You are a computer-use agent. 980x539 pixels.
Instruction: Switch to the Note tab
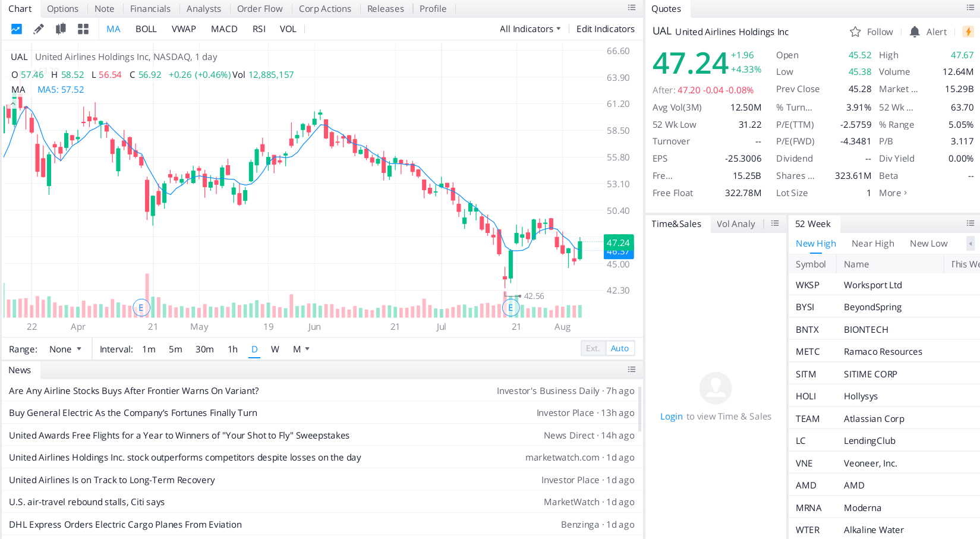(x=104, y=9)
